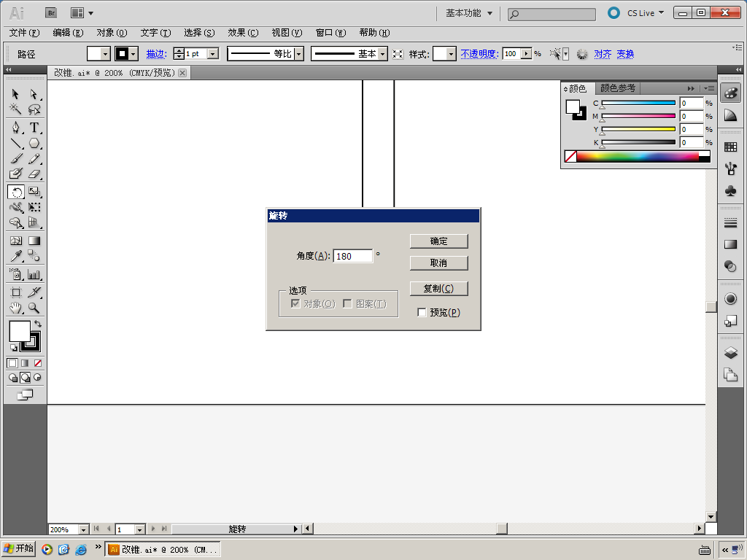Image resolution: width=747 pixels, height=560 pixels.
Task: Pick a color from the spectrum bar
Action: pos(638,156)
